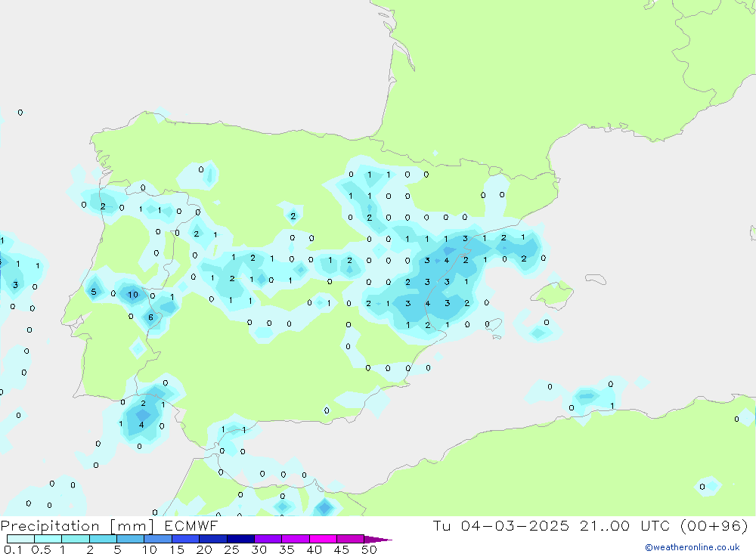Viewport: 756px width, 554px height.
Task: Select the 45–50 mm legend color box
Action: tap(351, 539)
